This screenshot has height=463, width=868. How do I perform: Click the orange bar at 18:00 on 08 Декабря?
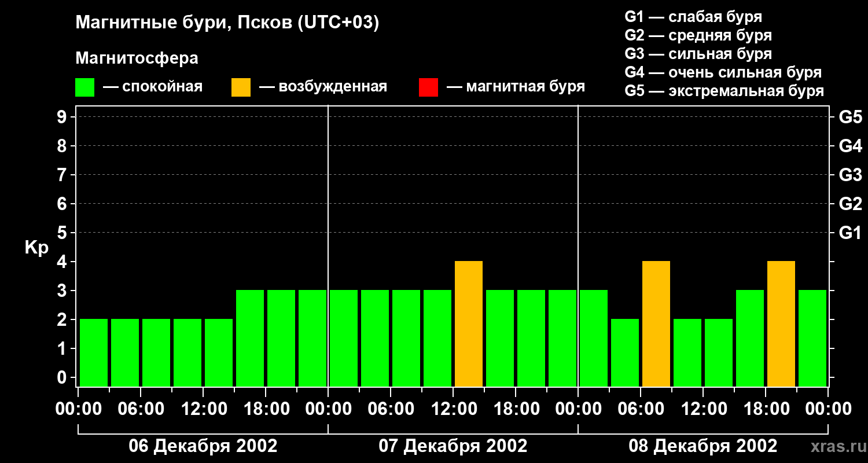click(x=781, y=324)
